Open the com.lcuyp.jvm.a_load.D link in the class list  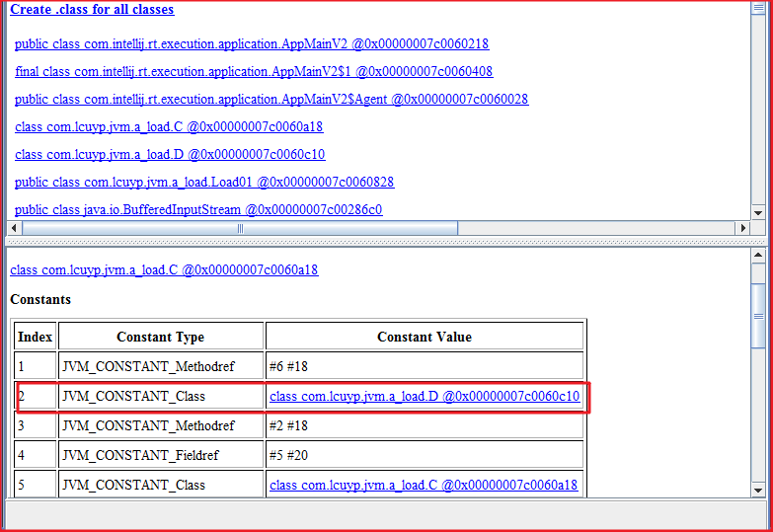(x=170, y=154)
